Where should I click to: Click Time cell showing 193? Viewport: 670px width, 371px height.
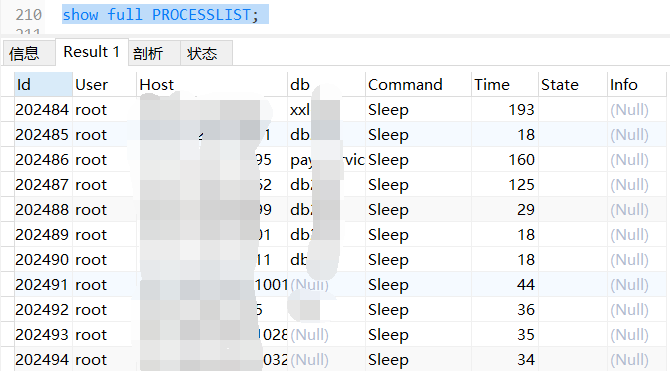coord(521,109)
